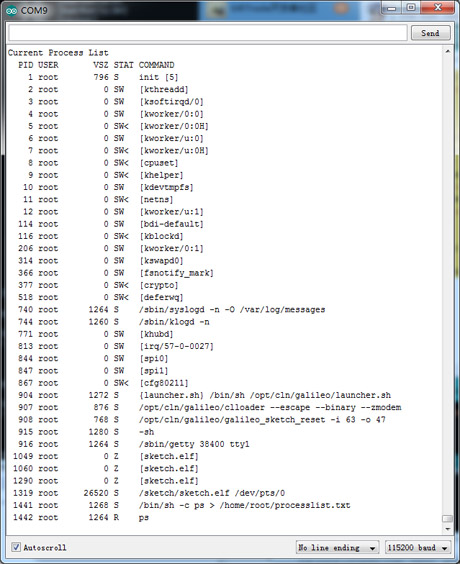
Task: Toggle the Autoscroll checkbox
Action: point(16,547)
